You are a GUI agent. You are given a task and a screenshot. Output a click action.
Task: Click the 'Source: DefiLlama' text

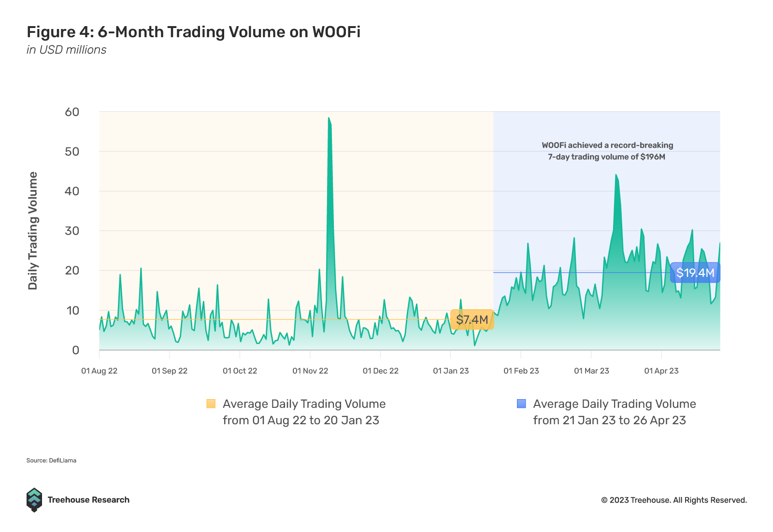pos(51,460)
